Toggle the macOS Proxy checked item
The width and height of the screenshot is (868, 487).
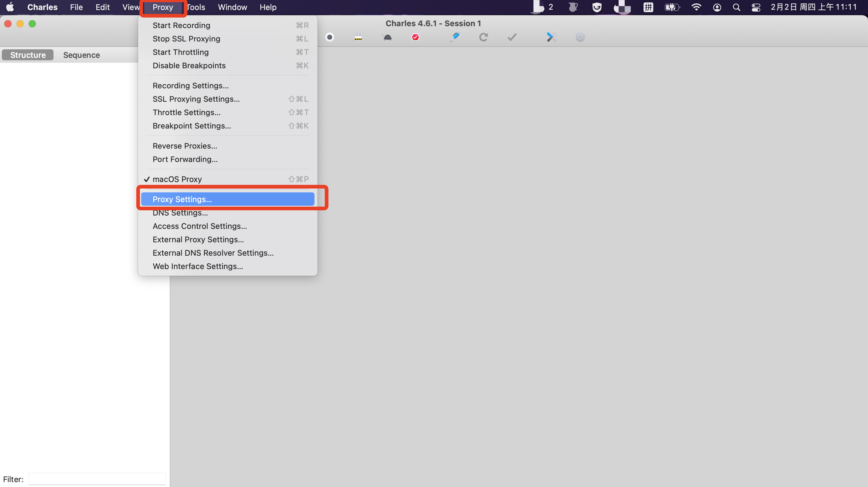click(177, 179)
